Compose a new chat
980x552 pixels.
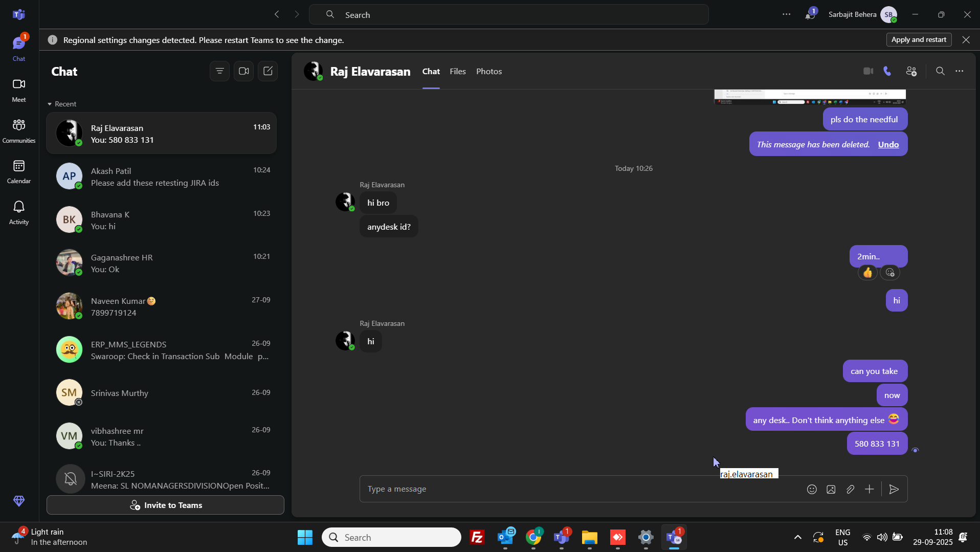click(268, 71)
